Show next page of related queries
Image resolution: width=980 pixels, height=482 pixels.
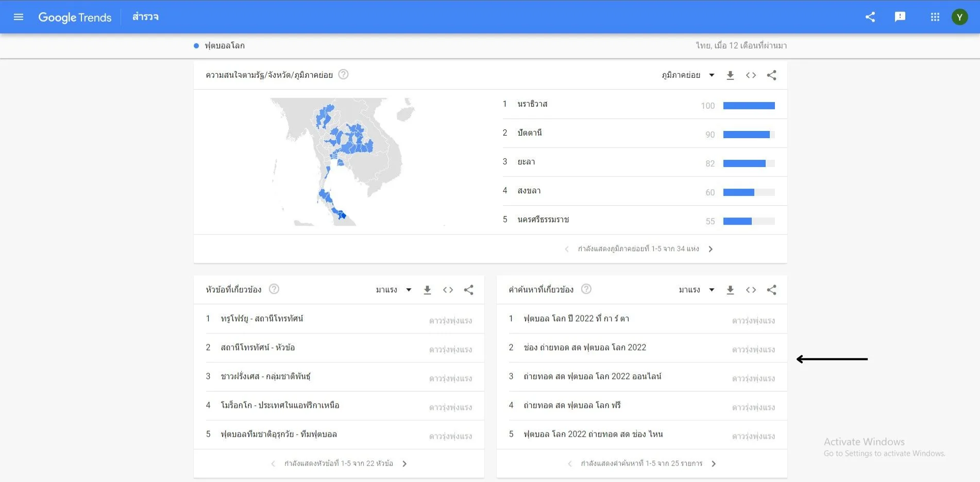pos(714,463)
